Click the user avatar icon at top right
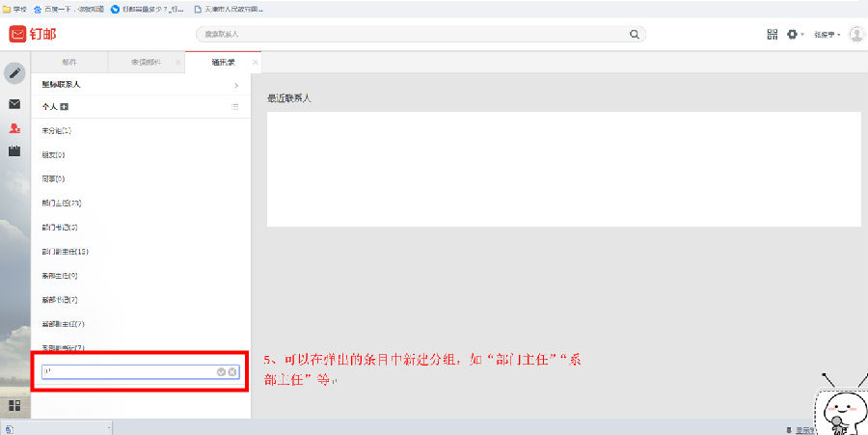The image size is (868, 435). click(855, 34)
